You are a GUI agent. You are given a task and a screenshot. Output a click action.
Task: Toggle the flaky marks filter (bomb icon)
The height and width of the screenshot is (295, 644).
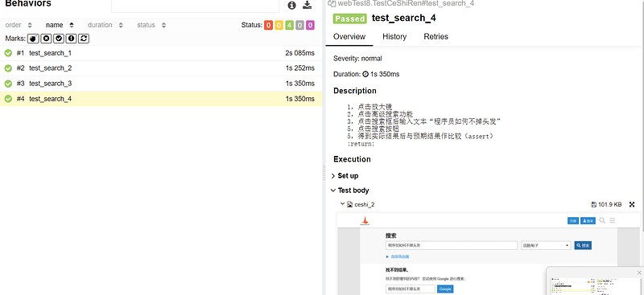pos(33,39)
